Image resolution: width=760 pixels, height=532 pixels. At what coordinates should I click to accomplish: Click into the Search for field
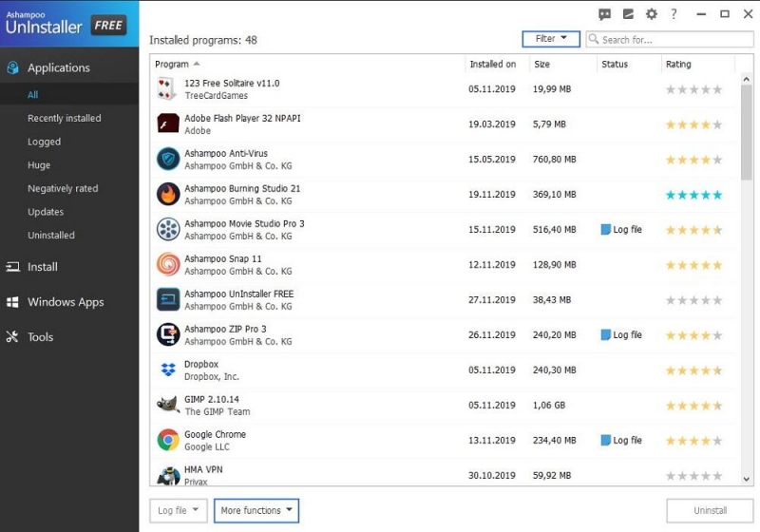click(x=670, y=39)
